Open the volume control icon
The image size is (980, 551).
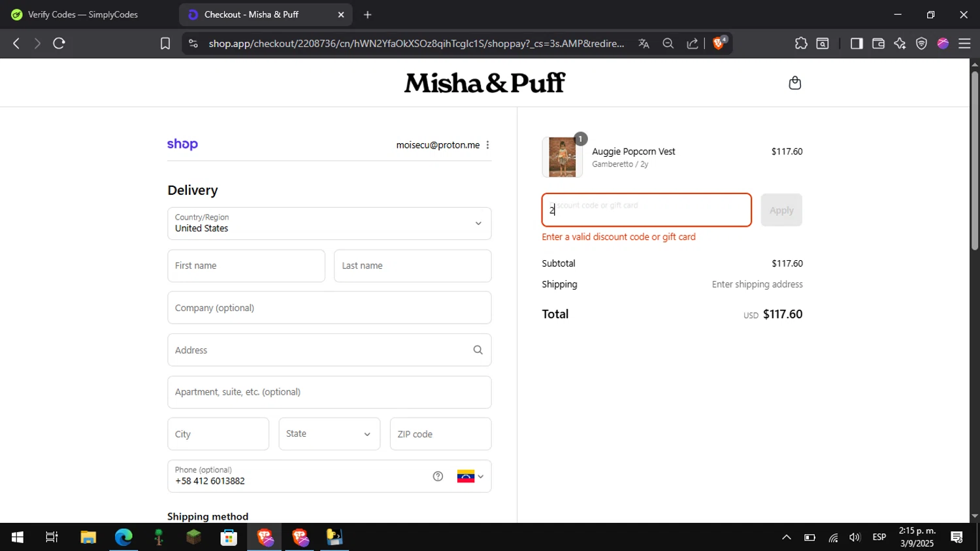tap(855, 537)
